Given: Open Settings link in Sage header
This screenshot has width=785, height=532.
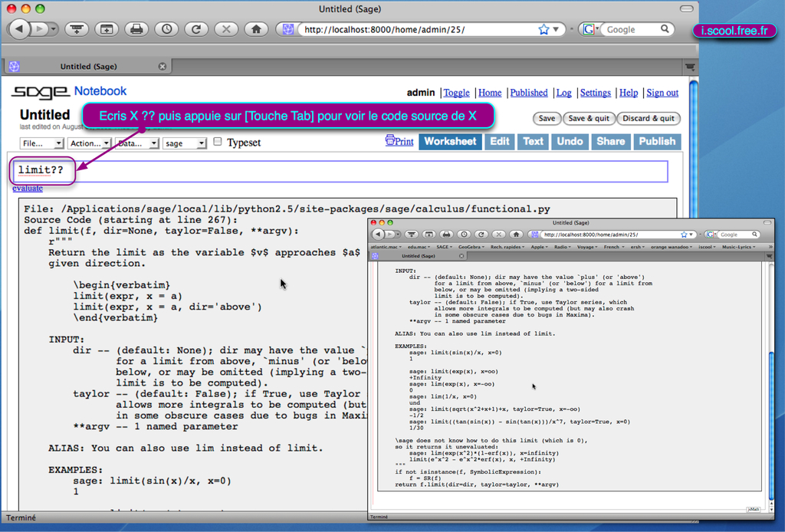Looking at the screenshot, I should (x=595, y=93).
